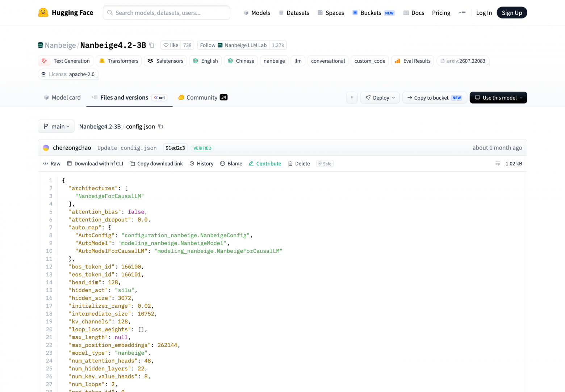Open the Nanbeige organization link
Viewport: 565px width, 392px height.
[60, 45]
